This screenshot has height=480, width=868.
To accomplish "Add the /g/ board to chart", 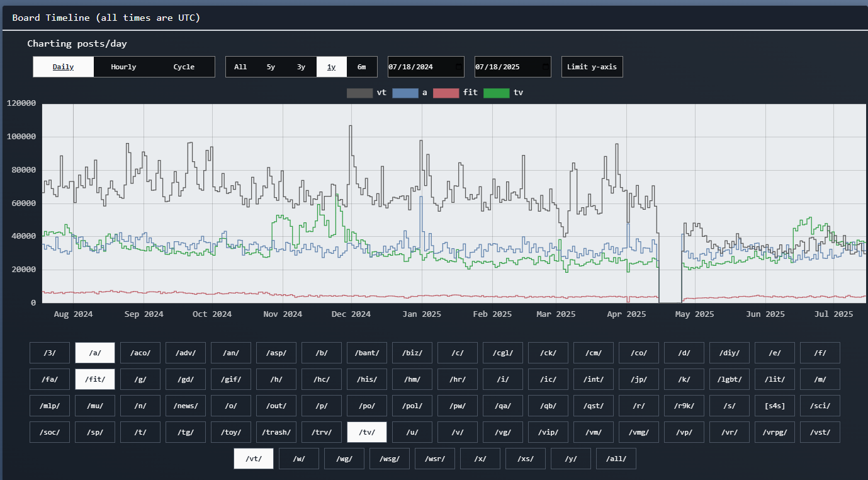I will [140, 379].
